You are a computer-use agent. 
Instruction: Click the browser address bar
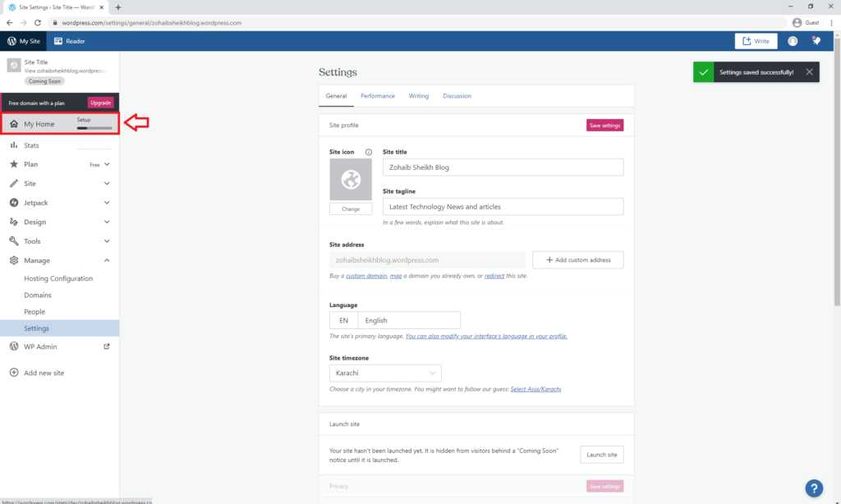pos(418,22)
